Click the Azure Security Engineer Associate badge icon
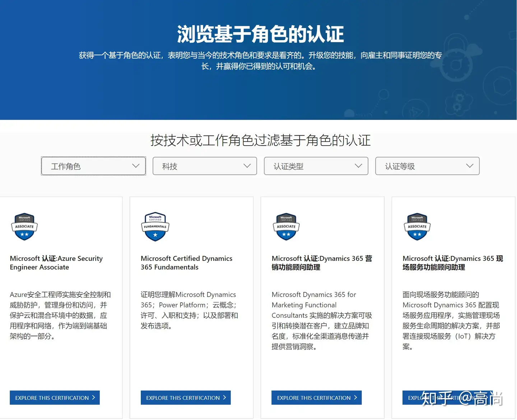517x420 pixels. 24,227
